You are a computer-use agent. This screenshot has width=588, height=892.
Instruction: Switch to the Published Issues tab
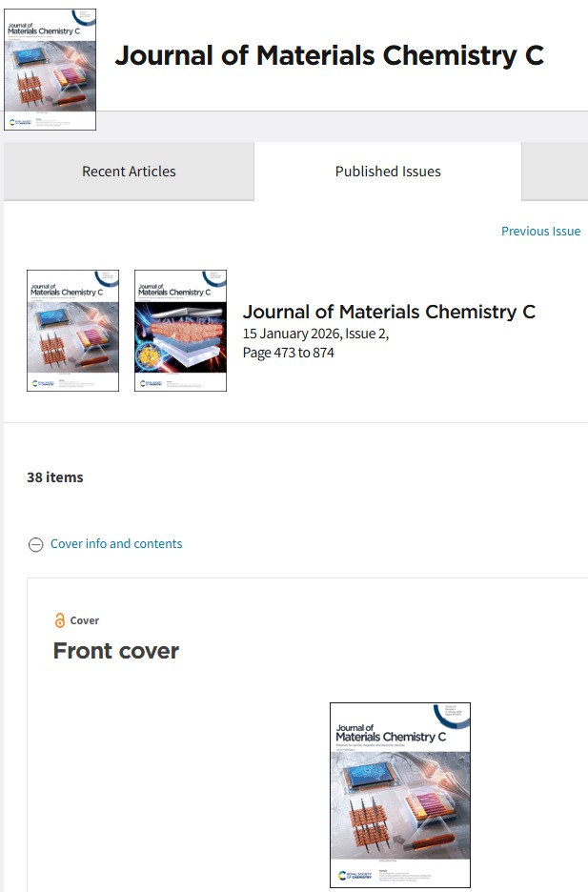pyautogui.click(x=388, y=172)
